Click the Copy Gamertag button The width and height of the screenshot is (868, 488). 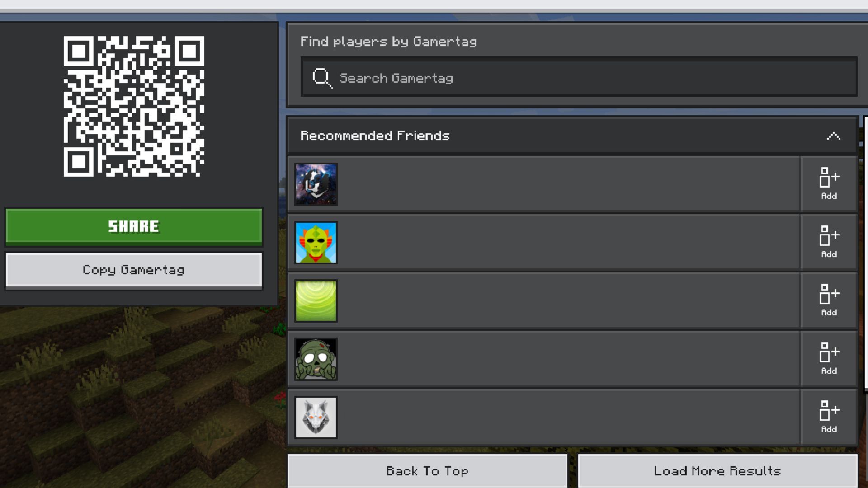(x=133, y=269)
